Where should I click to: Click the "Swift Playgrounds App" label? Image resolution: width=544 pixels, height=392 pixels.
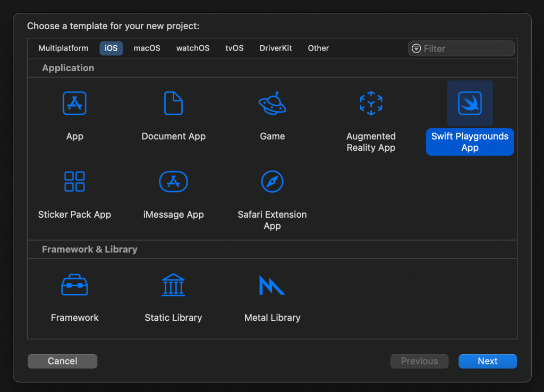[470, 142]
